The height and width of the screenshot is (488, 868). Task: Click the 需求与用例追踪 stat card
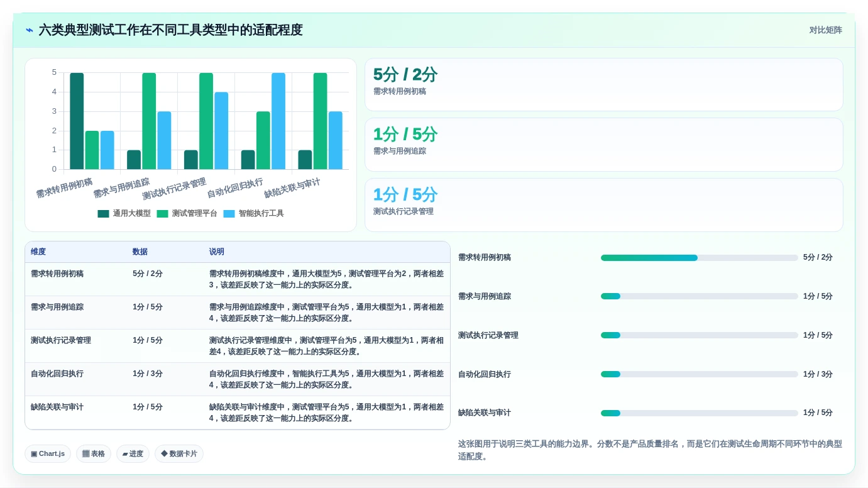click(x=604, y=145)
